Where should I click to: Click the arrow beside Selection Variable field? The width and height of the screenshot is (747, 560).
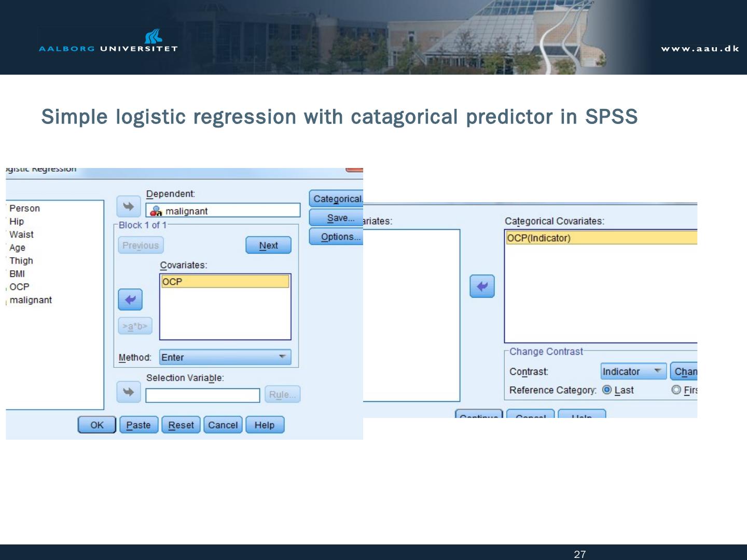(x=128, y=392)
